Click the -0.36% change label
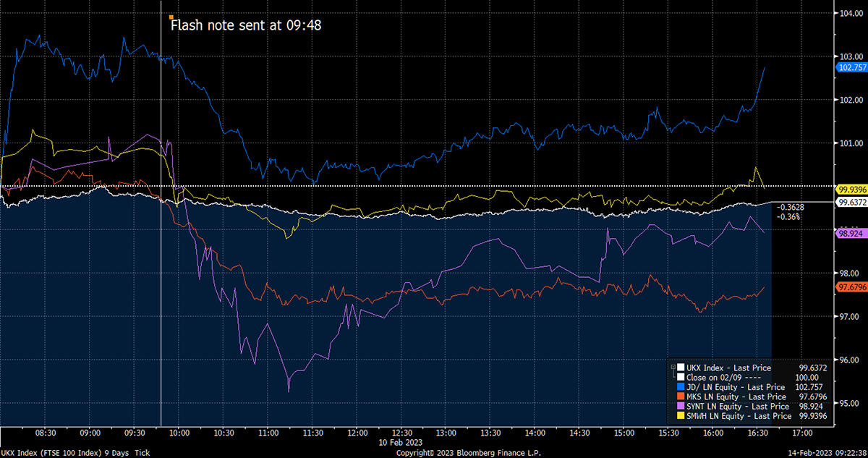Screen dimensions: 868x458 coord(788,216)
